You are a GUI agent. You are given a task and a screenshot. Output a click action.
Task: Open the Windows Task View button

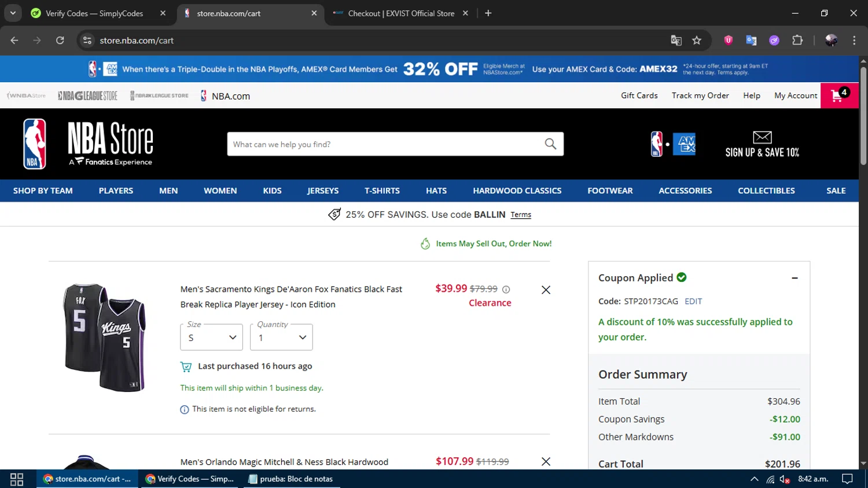[x=17, y=479]
